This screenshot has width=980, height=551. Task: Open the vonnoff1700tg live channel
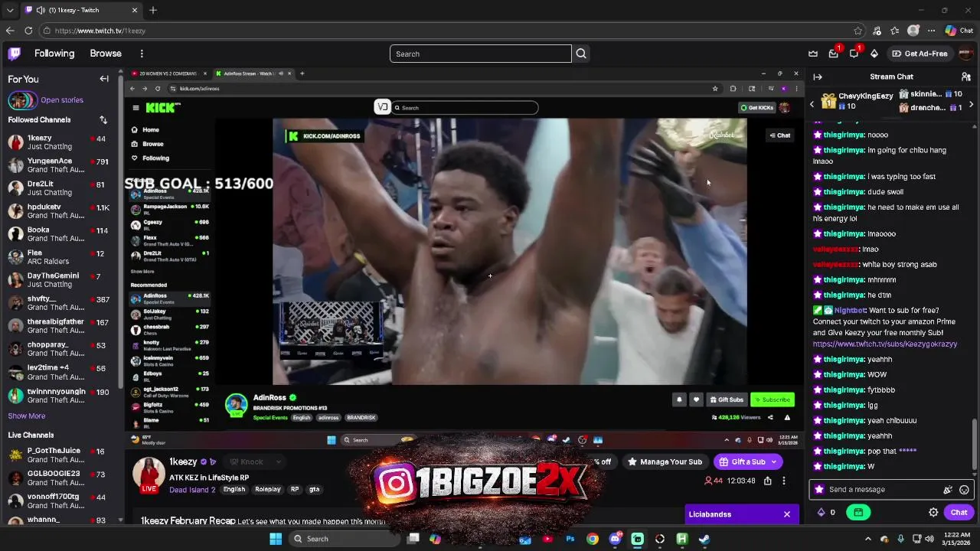point(60,501)
